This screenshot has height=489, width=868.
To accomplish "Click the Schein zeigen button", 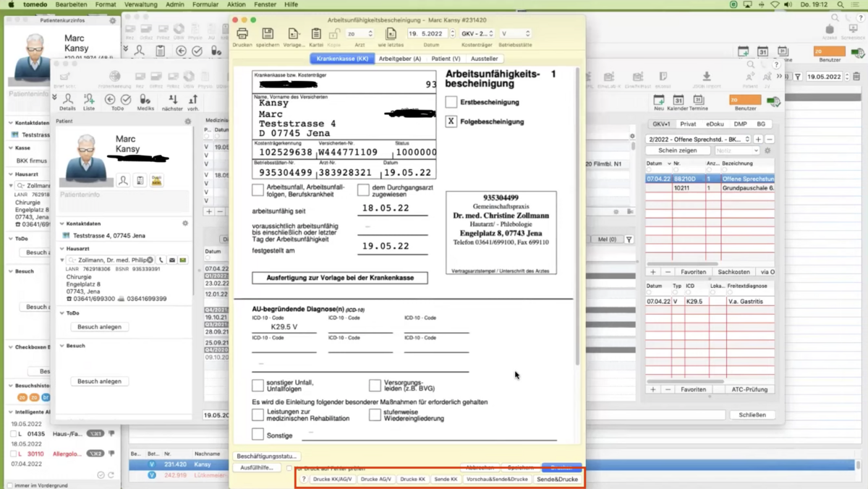I will [678, 150].
